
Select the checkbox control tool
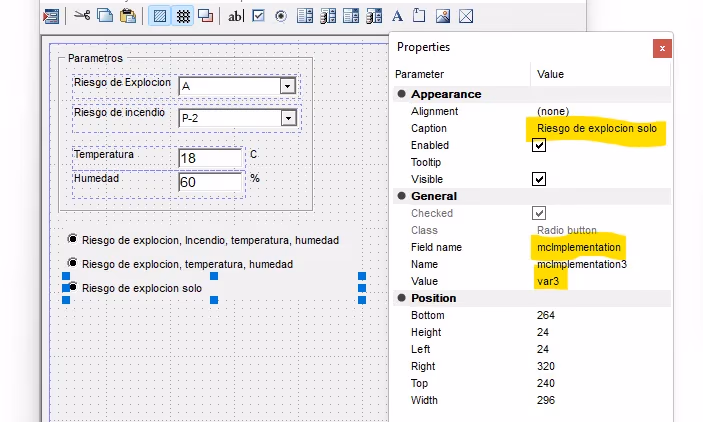pyautogui.click(x=258, y=16)
